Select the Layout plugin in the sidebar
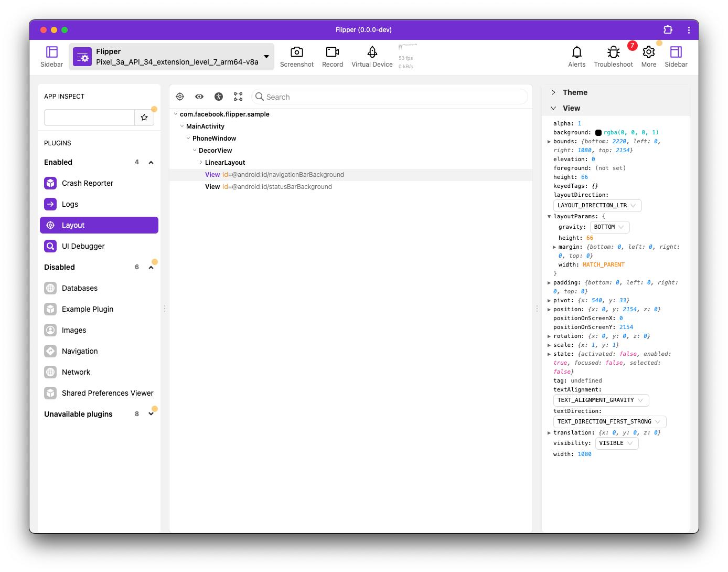 pyautogui.click(x=99, y=225)
